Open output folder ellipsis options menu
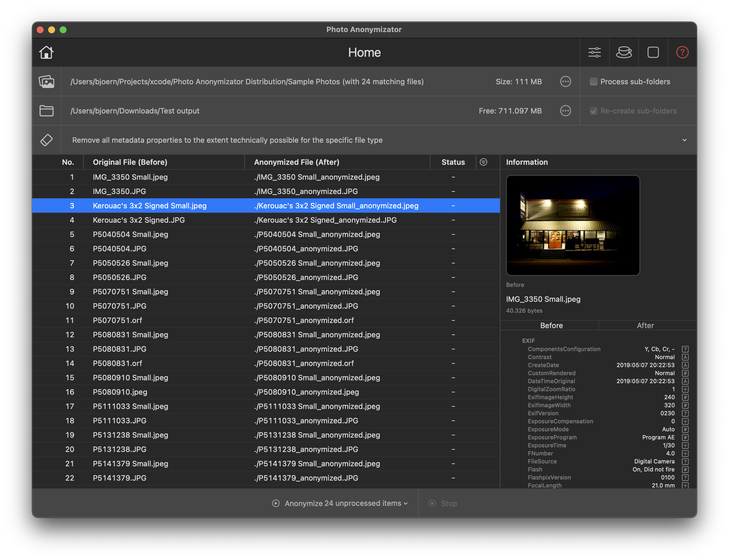The height and width of the screenshot is (560, 729). click(x=565, y=111)
